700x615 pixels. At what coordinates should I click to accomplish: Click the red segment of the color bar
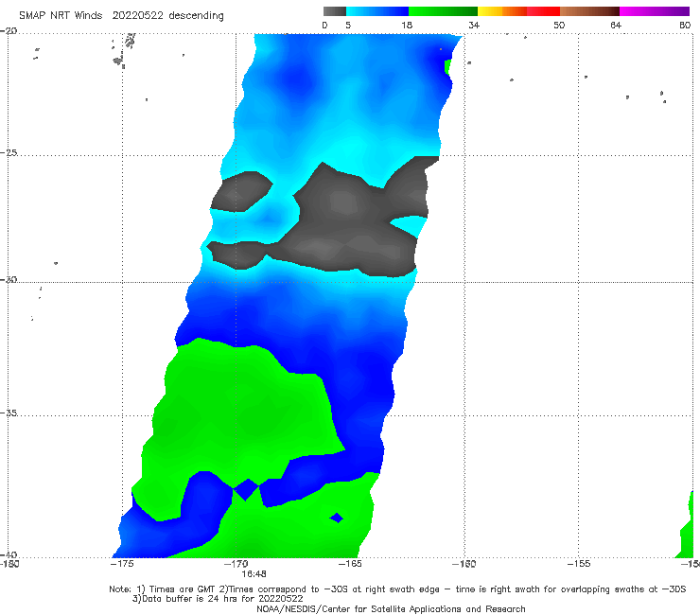[543, 11]
